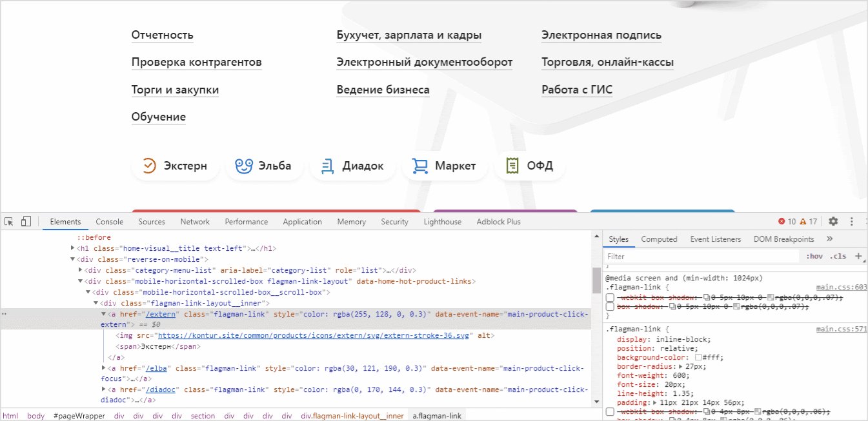
Task: Show more Styles pane tabs chevron
Action: [829, 239]
